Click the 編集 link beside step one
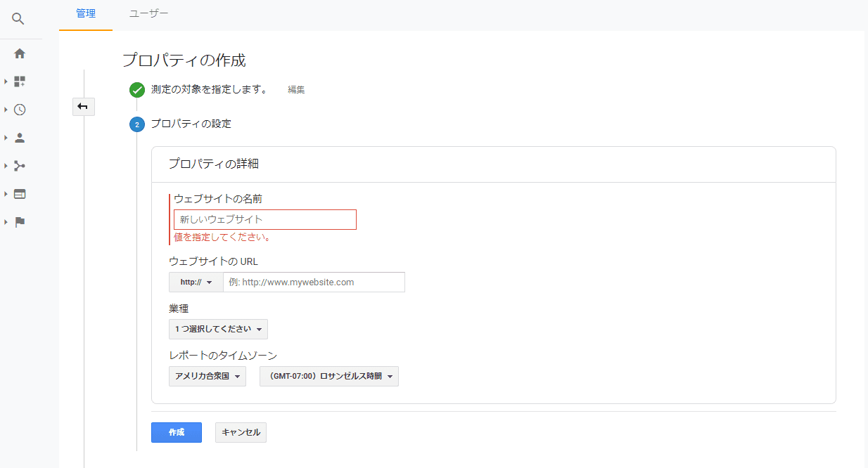 pyautogui.click(x=296, y=90)
